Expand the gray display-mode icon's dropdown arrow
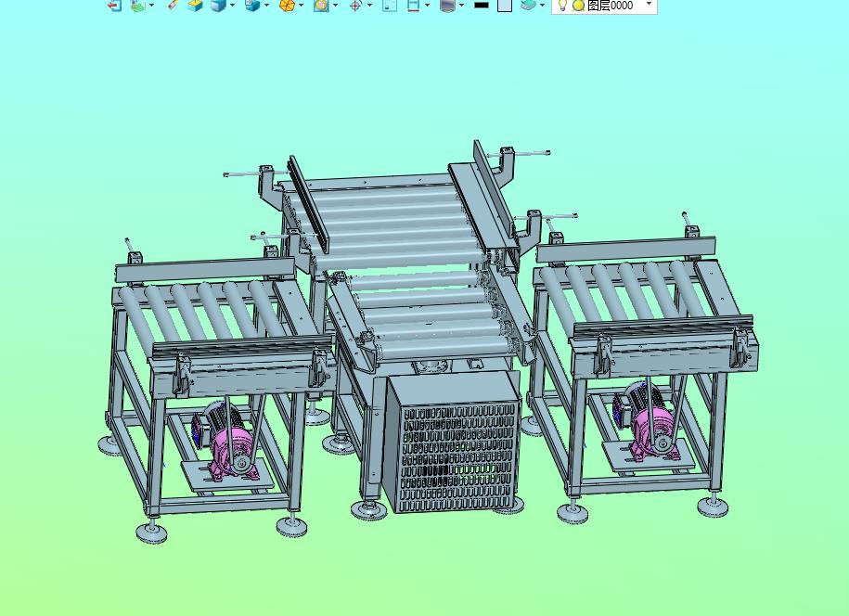 click(x=461, y=6)
